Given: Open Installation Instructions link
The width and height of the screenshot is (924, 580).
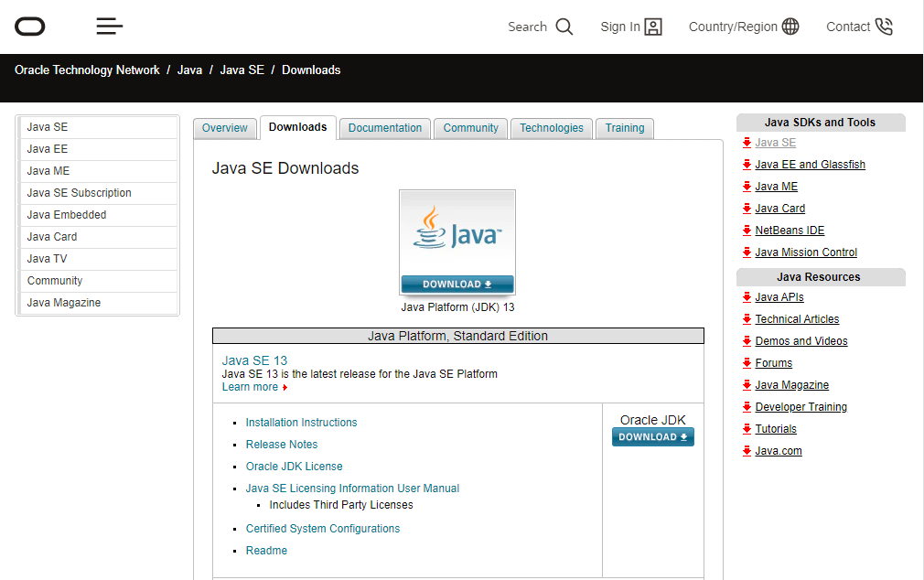Looking at the screenshot, I should (x=301, y=423).
